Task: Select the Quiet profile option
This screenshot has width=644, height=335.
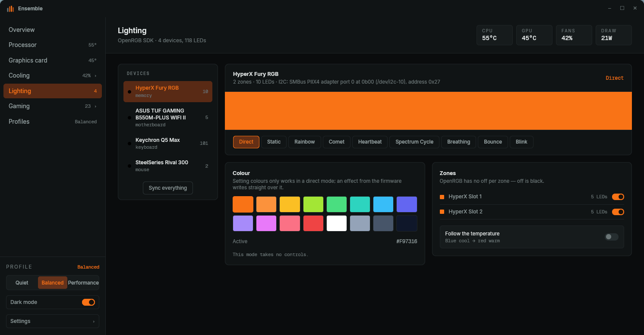Action: [x=22, y=283]
